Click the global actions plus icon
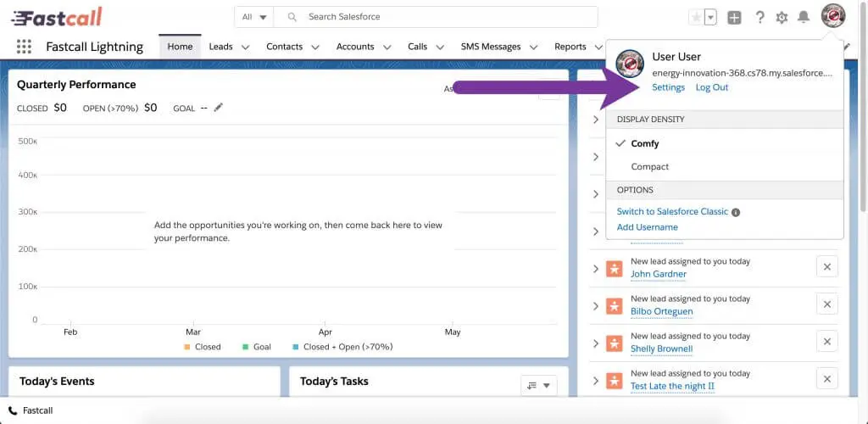Screen dimensions: 868x424 tap(734, 18)
